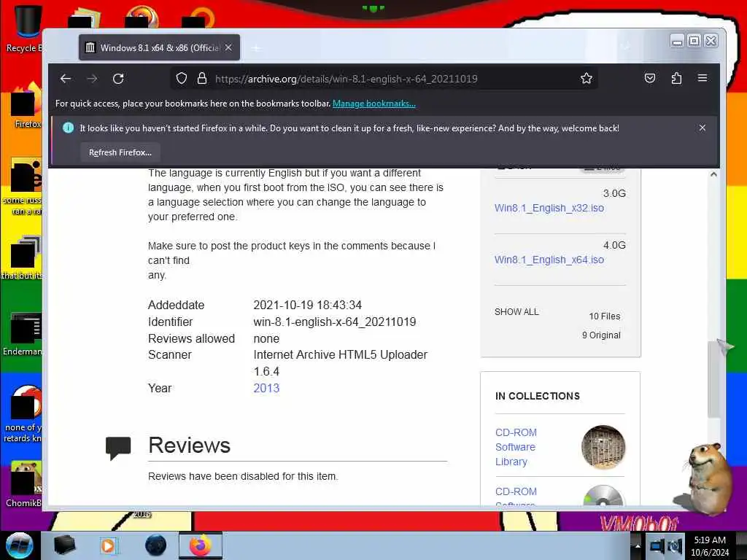Open the dark globe taskbar icon
The width and height of the screenshot is (747, 560).
point(156,545)
